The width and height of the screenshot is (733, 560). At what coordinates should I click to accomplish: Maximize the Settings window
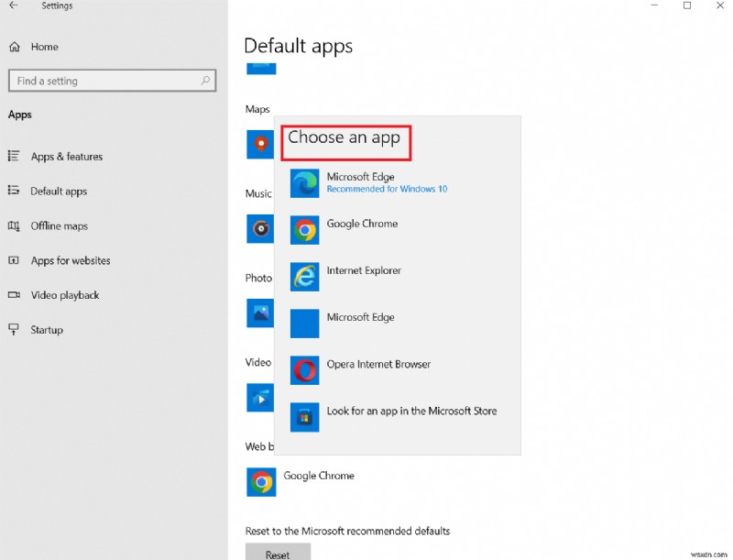click(x=687, y=5)
